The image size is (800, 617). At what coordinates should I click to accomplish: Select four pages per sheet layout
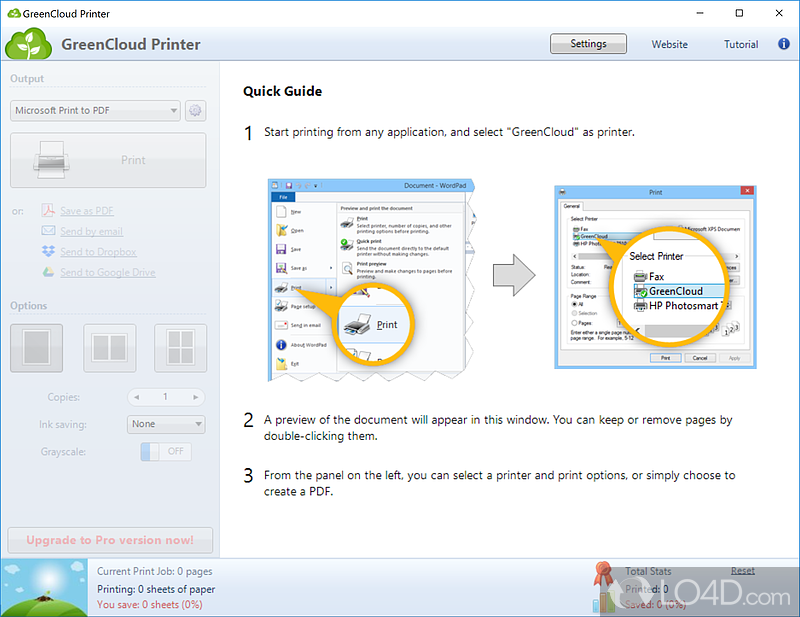click(x=181, y=348)
